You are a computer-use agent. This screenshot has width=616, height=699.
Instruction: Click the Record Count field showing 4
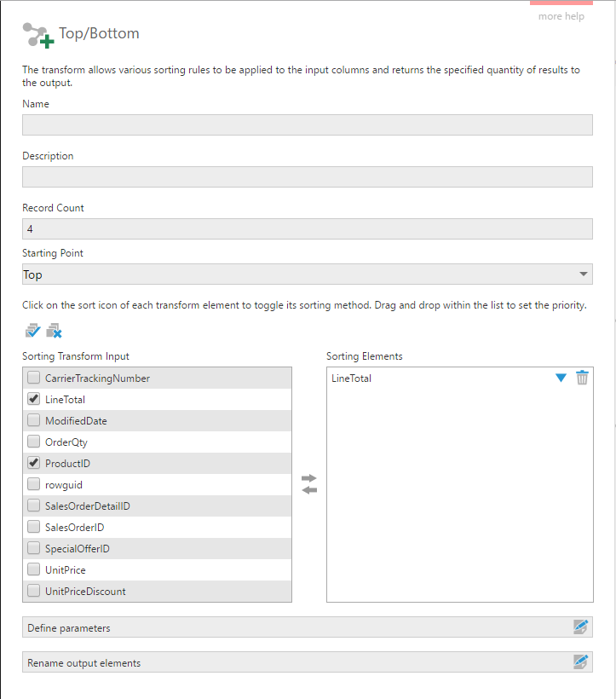[x=307, y=228]
